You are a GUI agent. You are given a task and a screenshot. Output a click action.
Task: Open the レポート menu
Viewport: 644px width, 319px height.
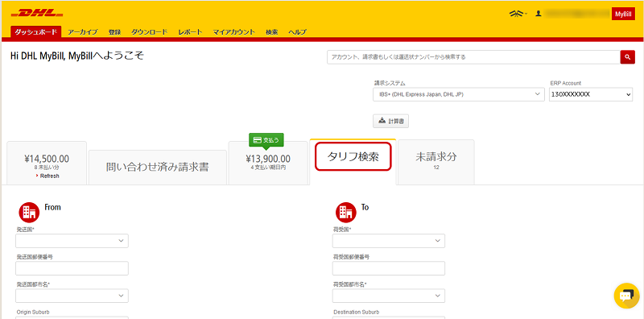click(x=190, y=32)
